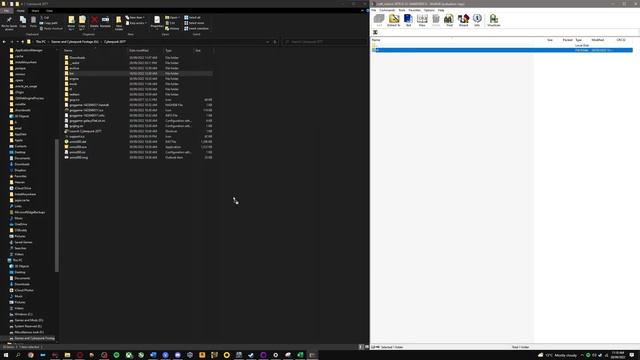640x360 pixels.
Task: Open the Help menu in WinRAR
Action: (x=441, y=10)
